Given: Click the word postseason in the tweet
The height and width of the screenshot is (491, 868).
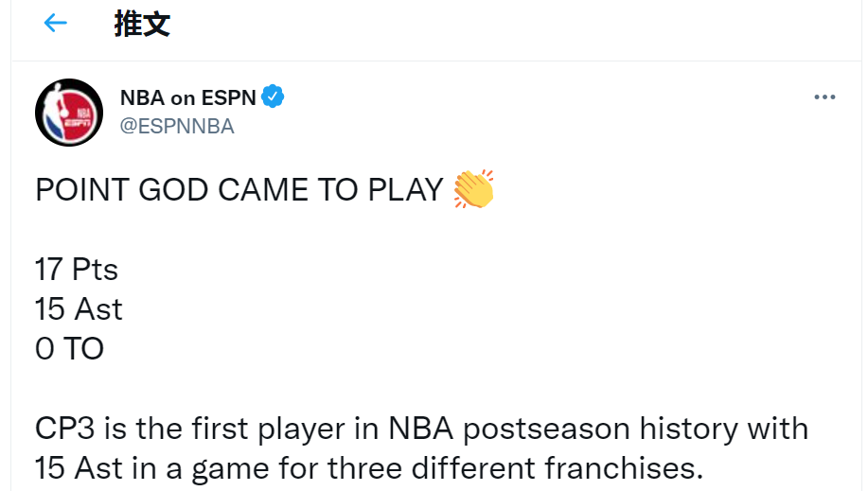Looking at the screenshot, I should (x=546, y=430).
